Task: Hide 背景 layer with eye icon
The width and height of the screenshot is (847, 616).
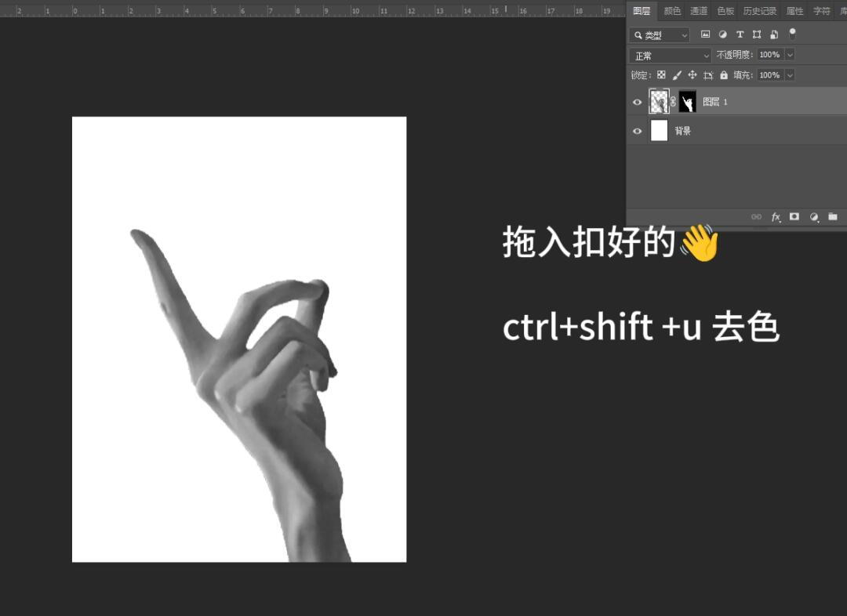Action: tap(638, 131)
